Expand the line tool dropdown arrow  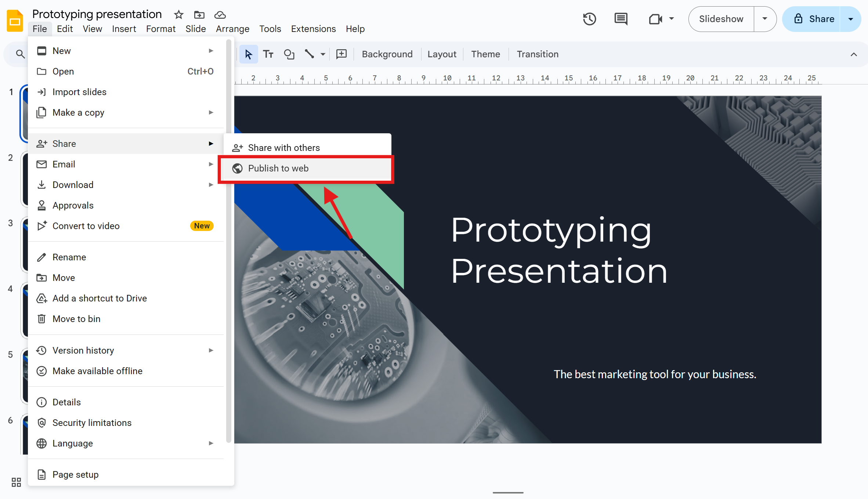point(323,54)
